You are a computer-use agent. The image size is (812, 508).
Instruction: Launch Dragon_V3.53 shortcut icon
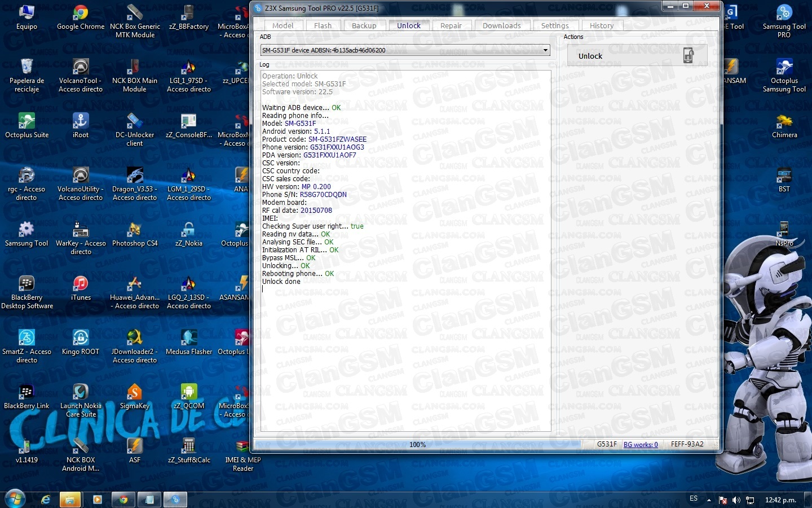pos(135,184)
